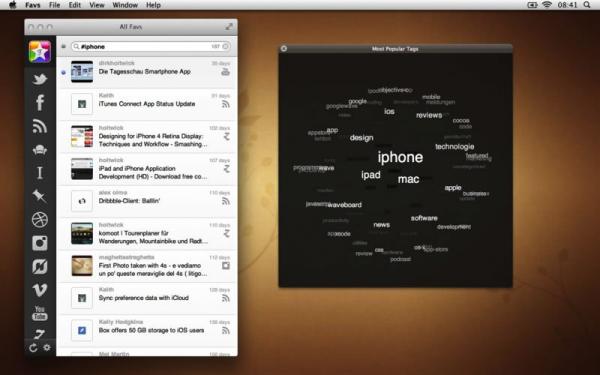Viewport: 600px width, 375px height.
Task: Click the #iphone search field
Action: (x=151, y=46)
